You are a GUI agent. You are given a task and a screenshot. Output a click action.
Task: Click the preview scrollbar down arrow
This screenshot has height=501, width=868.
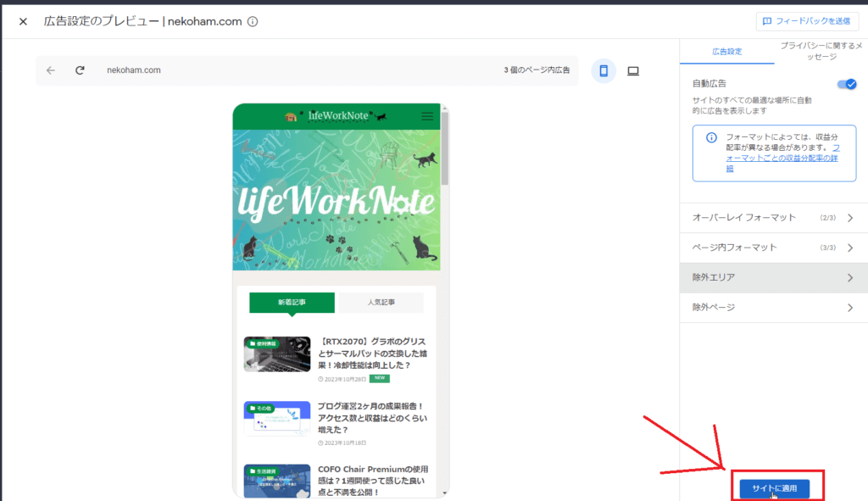444,493
